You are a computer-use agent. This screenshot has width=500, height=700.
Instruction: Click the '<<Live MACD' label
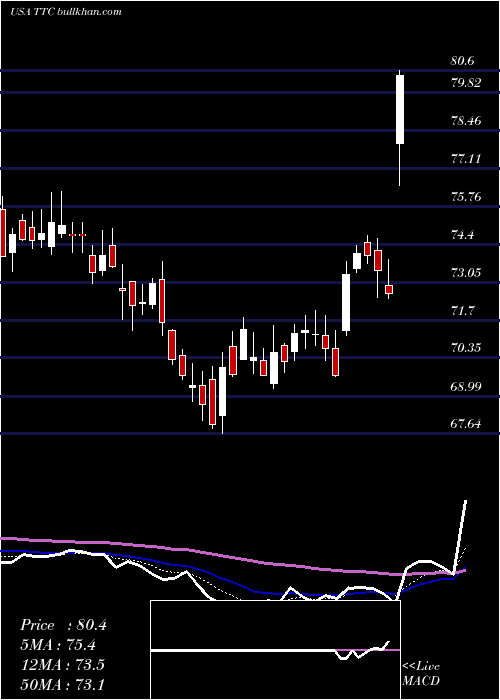(x=421, y=674)
